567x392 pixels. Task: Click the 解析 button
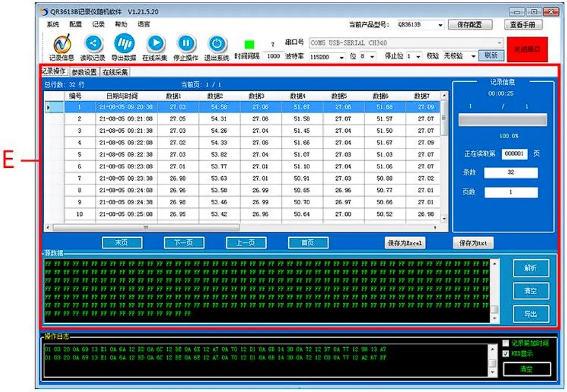click(x=531, y=268)
